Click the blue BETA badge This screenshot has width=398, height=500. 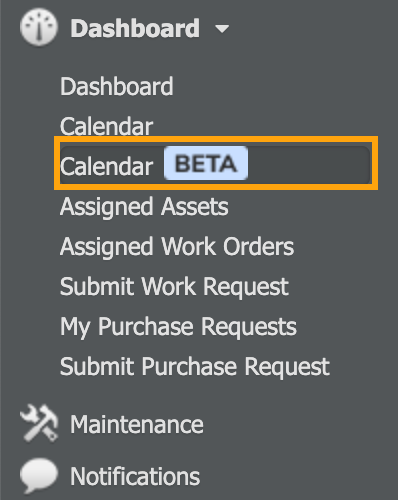point(206,163)
